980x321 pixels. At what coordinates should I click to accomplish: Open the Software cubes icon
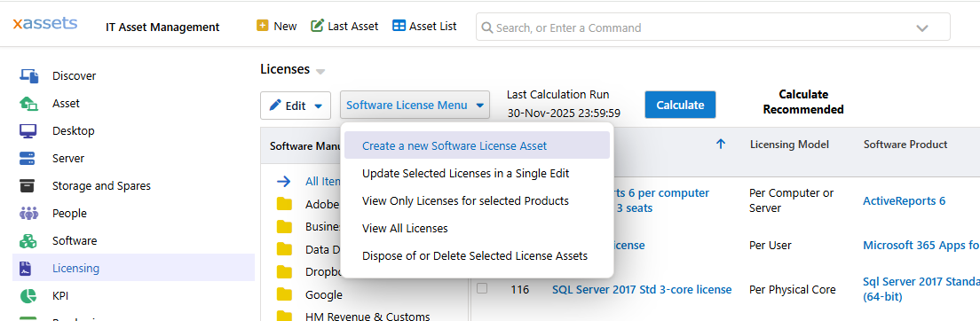click(28, 240)
